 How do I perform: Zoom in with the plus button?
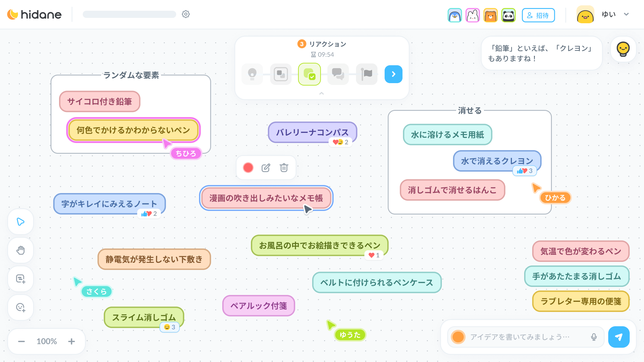pyautogui.click(x=71, y=341)
